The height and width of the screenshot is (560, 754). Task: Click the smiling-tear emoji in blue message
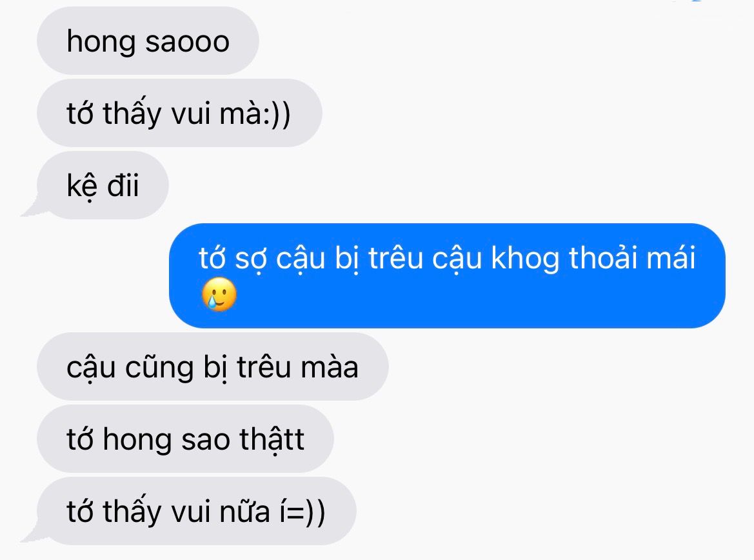(219, 294)
